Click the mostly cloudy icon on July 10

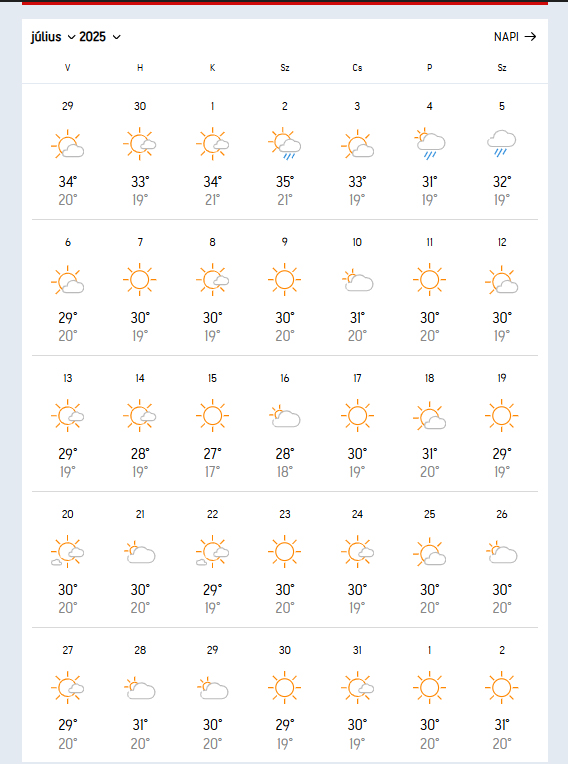[357, 280]
